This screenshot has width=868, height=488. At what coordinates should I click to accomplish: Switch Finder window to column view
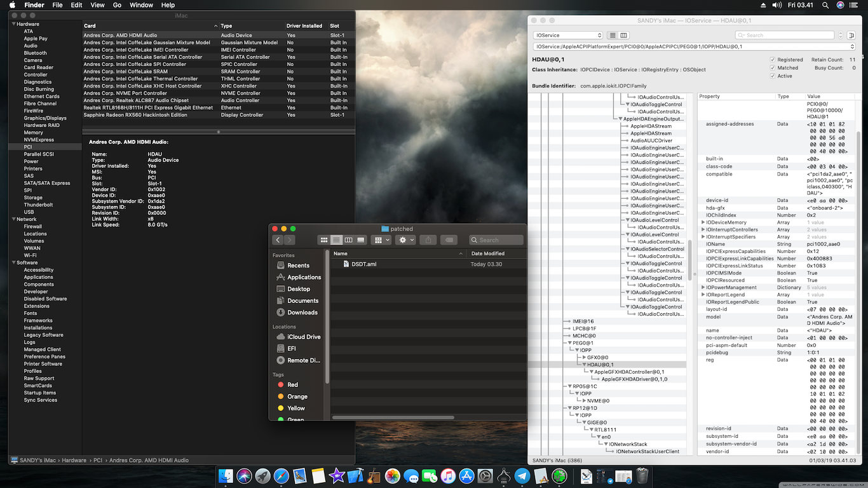point(348,240)
